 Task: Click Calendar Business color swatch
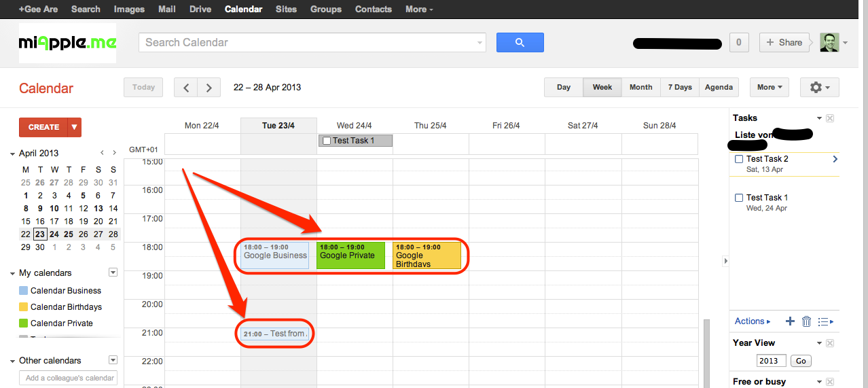pyautogui.click(x=23, y=291)
